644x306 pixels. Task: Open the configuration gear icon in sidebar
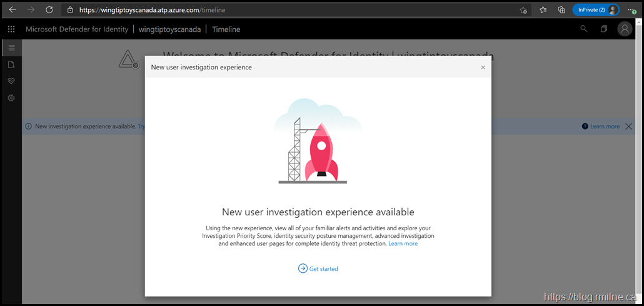11,98
